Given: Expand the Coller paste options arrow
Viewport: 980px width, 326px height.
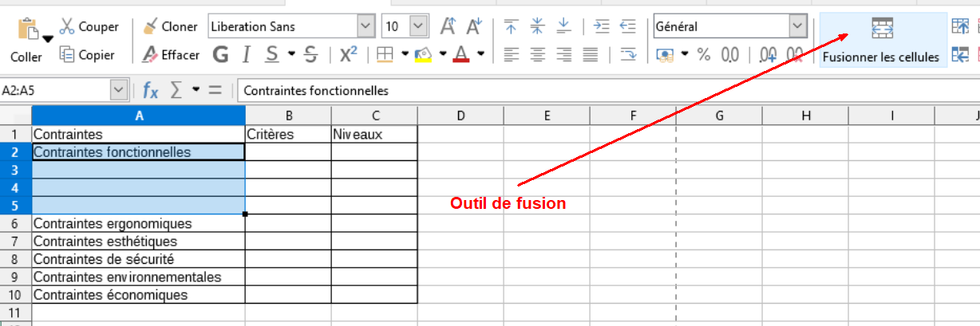Looking at the screenshot, I should pos(48,38).
